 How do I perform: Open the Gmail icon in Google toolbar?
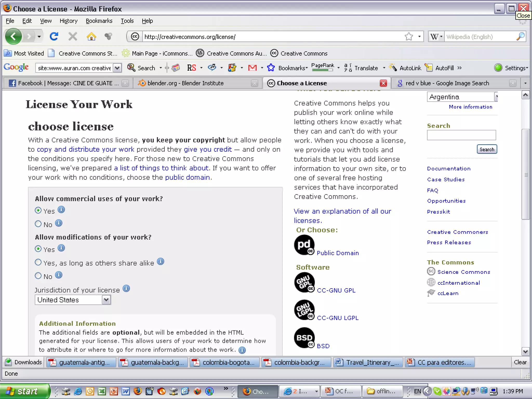point(252,68)
